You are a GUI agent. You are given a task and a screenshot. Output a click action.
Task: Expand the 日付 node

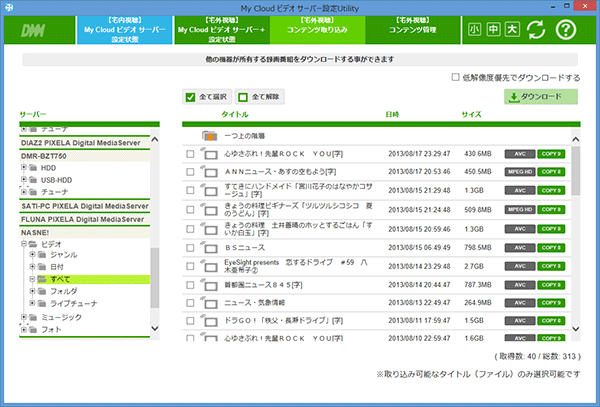coord(33,267)
